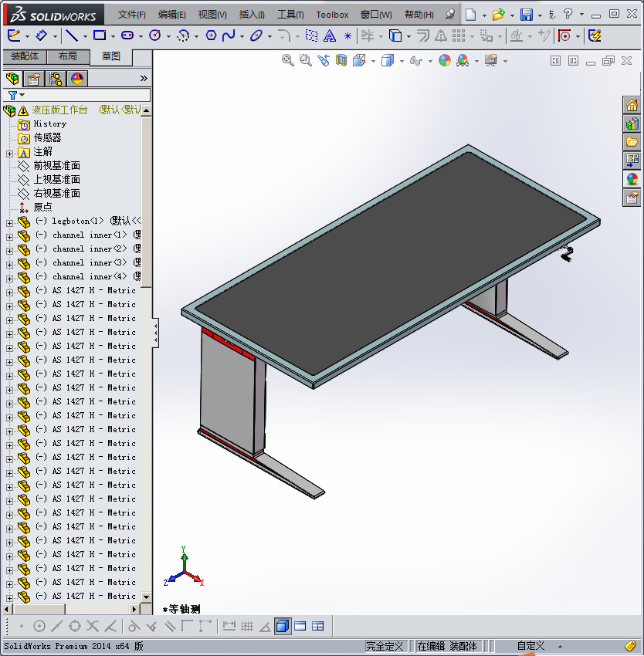Expand the legboton<1> component
The image size is (644, 656).
[9, 223]
